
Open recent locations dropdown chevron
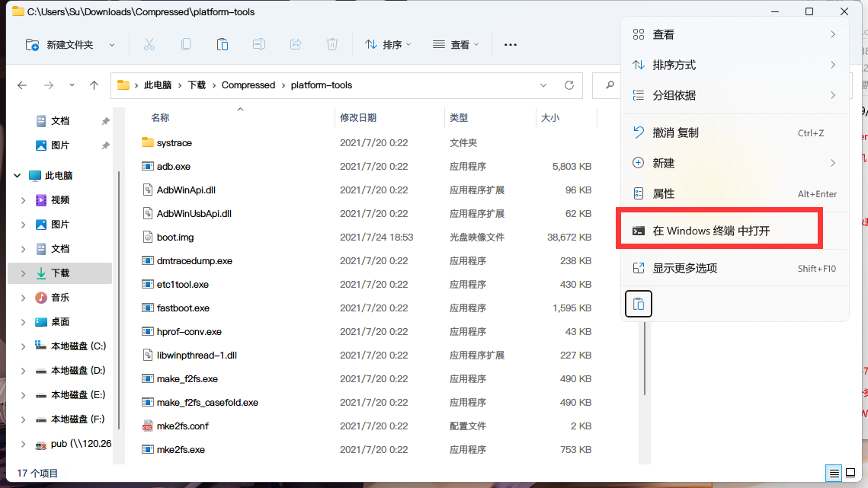coord(72,85)
